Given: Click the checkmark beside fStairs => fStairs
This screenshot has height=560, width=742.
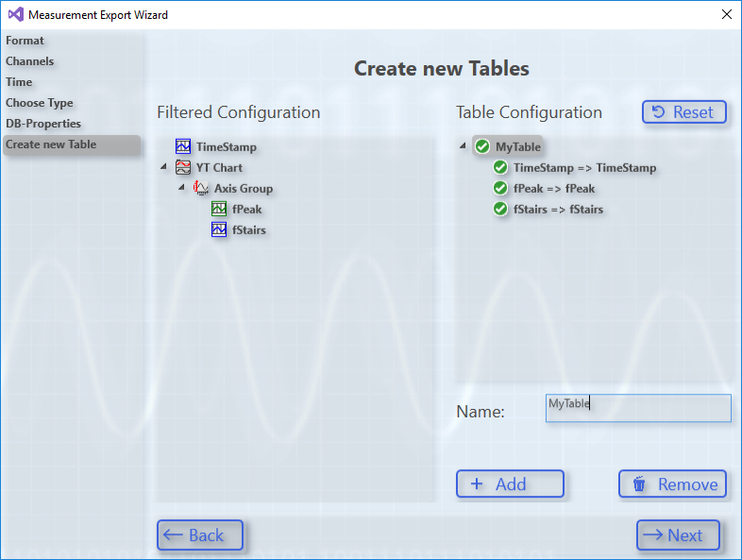Looking at the screenshot, I should pyautogui.click(x=500, y=209).
